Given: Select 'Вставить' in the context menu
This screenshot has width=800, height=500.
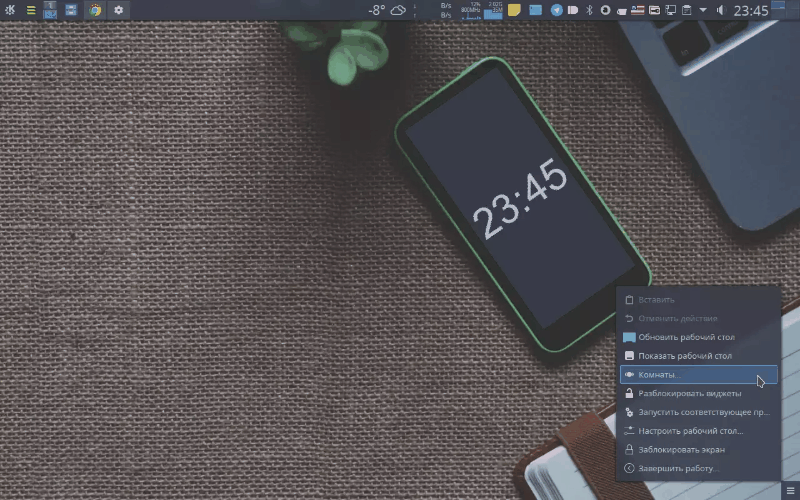Looking at the screenshot, I should click(x=698, y=300).
